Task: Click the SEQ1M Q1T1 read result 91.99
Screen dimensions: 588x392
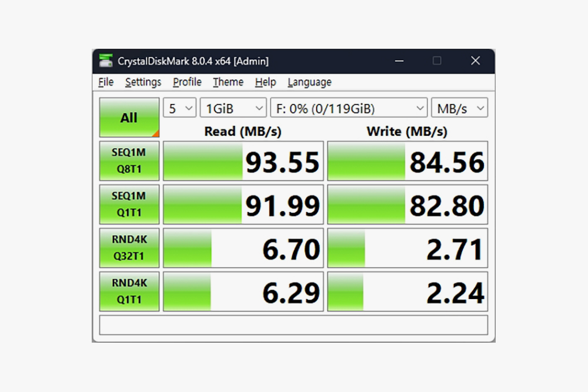Action: [243, 205]
